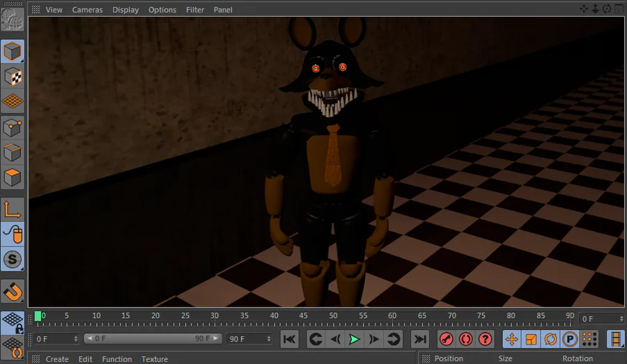Click the toggle active view icon
The image size is (627, 364).
coord(619,9)
